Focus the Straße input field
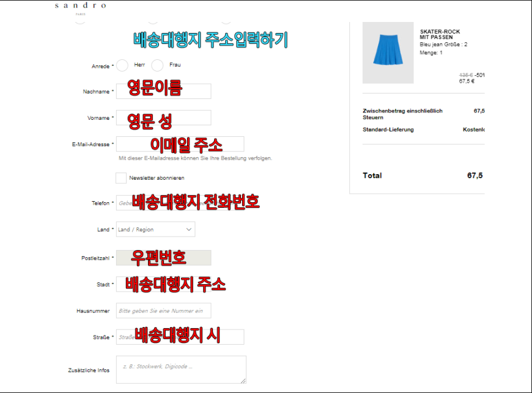 pos(180,337)
